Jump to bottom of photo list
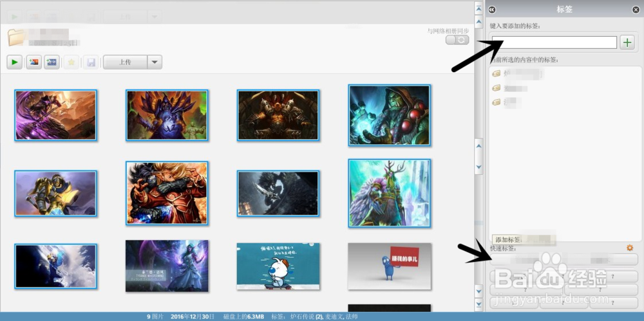Screen dimensions: 644x321 [478, 304]
